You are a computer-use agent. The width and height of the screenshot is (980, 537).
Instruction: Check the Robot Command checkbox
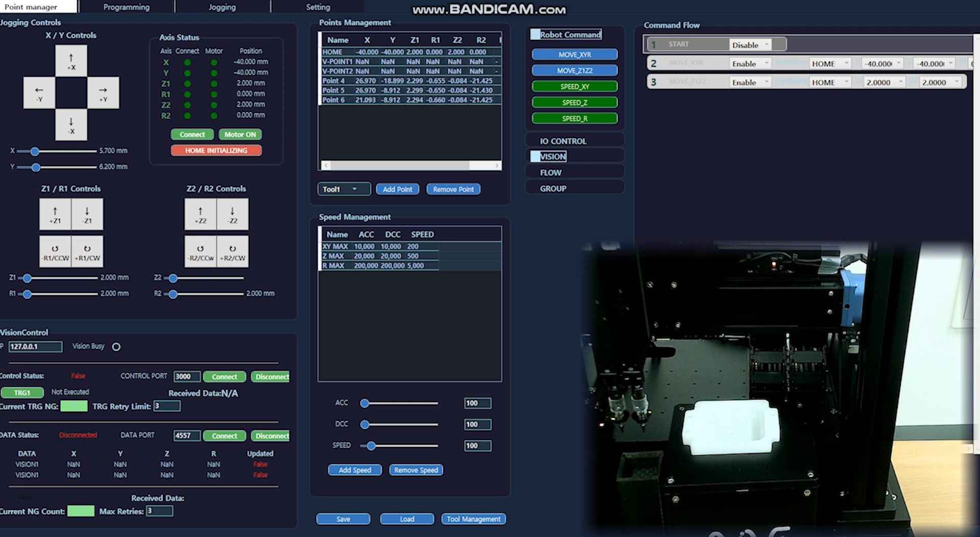[534, 34]
